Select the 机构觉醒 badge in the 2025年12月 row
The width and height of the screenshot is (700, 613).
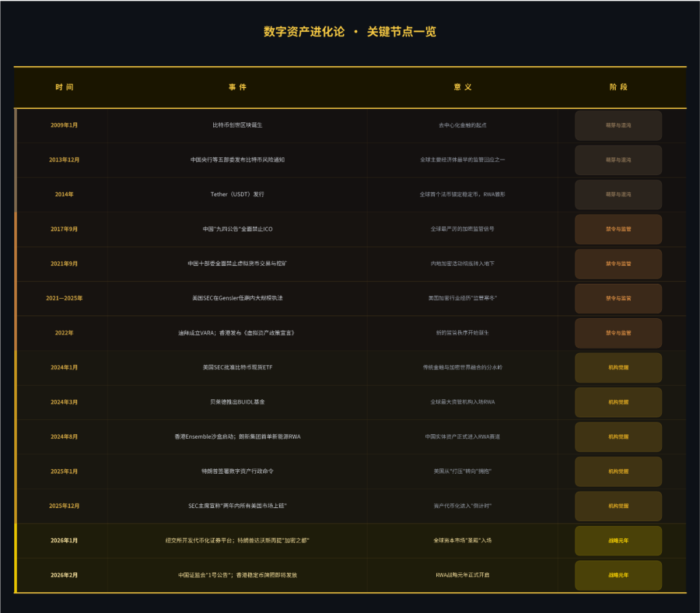(x=618, y=506)
